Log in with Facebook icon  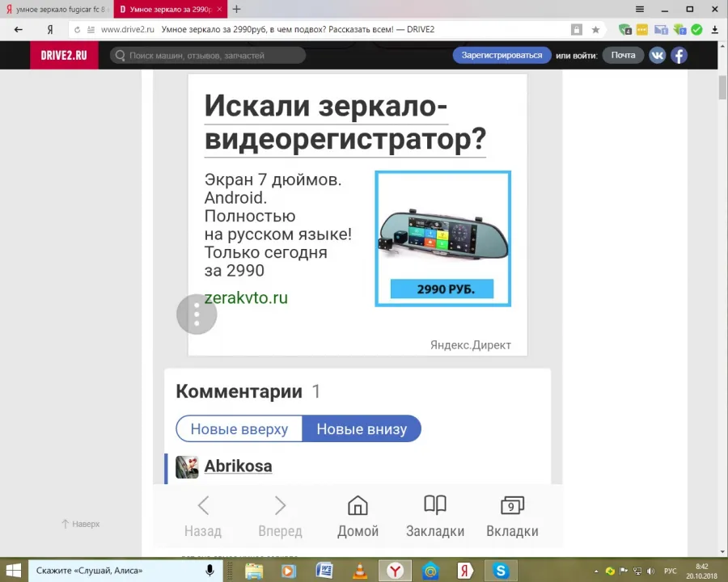[x=679, y=55]
